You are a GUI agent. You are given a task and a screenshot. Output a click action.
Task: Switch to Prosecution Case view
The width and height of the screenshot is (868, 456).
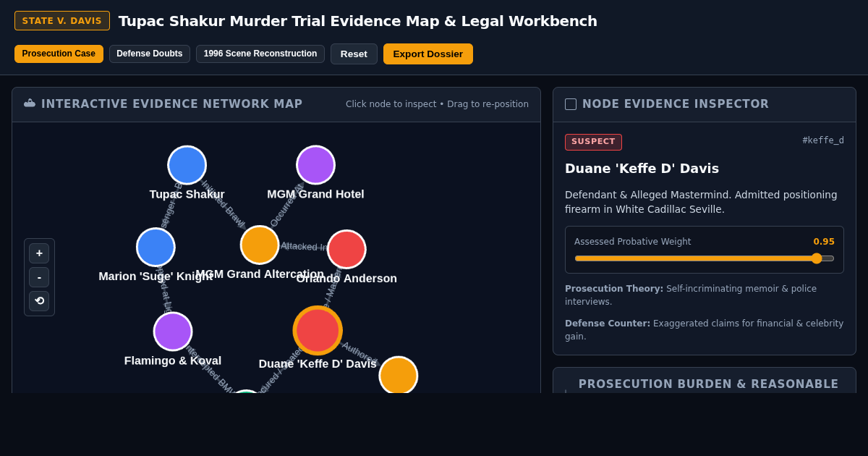(x=59, y=54)
